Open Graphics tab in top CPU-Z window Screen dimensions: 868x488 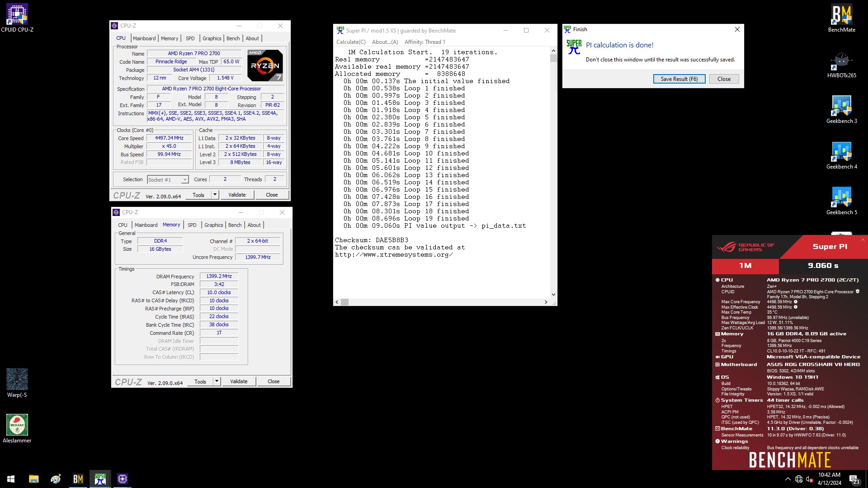point(212,38)
